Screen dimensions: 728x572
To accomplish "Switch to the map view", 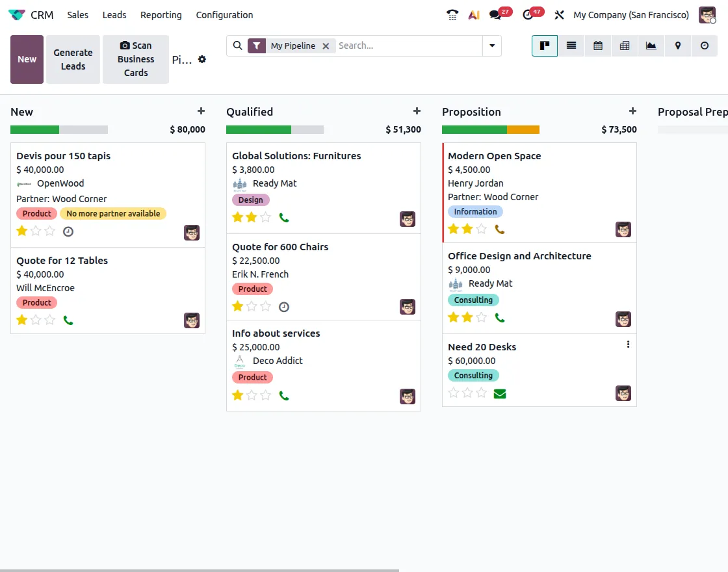I will [678, 45].
